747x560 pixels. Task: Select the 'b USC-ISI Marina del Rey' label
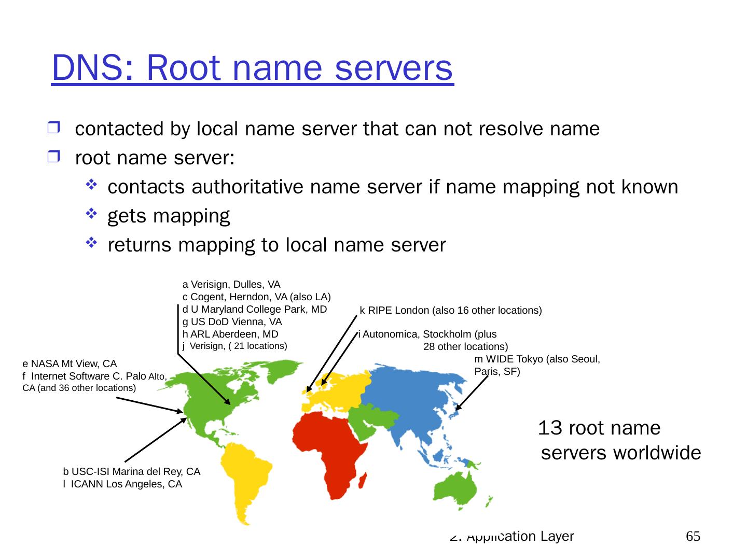pyautogui.click(x=131, y=472)
